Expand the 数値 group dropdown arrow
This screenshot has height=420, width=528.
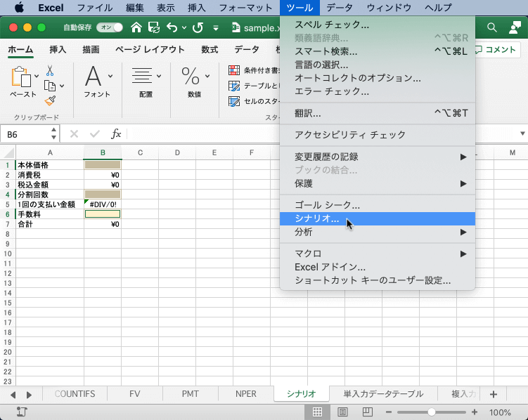[207, 76]
